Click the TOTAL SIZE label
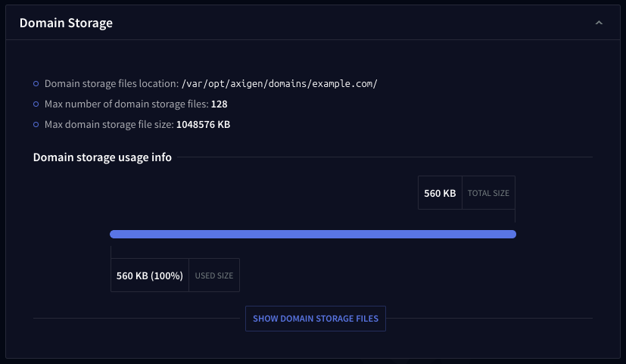 pyautogui.click(x=488, y=193)
